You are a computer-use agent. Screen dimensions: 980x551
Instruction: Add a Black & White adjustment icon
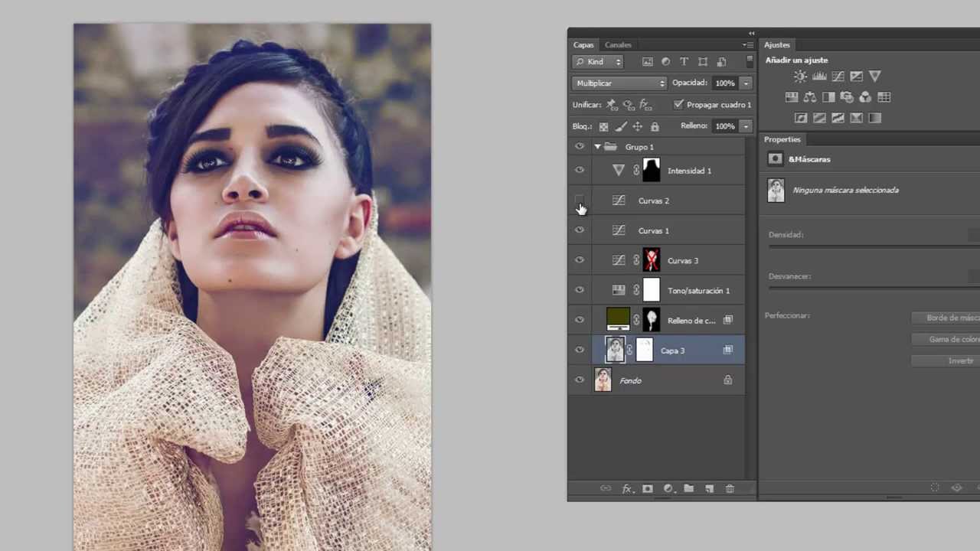(x=828, y=97)
